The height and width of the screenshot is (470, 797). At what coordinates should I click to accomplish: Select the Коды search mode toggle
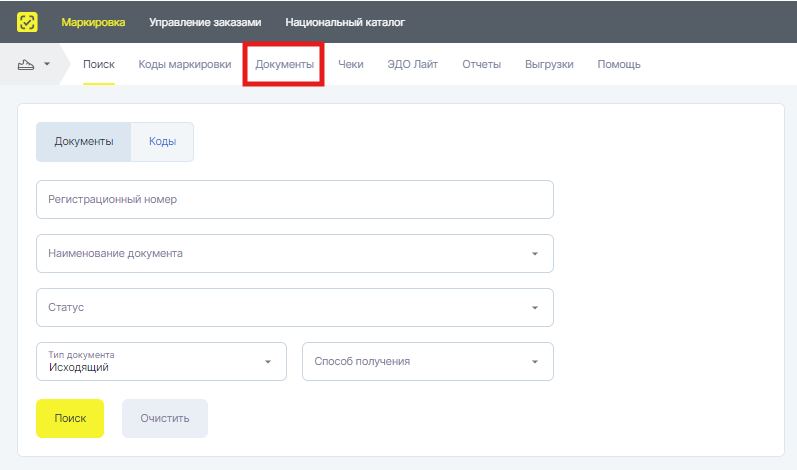(x=162, y=142)
